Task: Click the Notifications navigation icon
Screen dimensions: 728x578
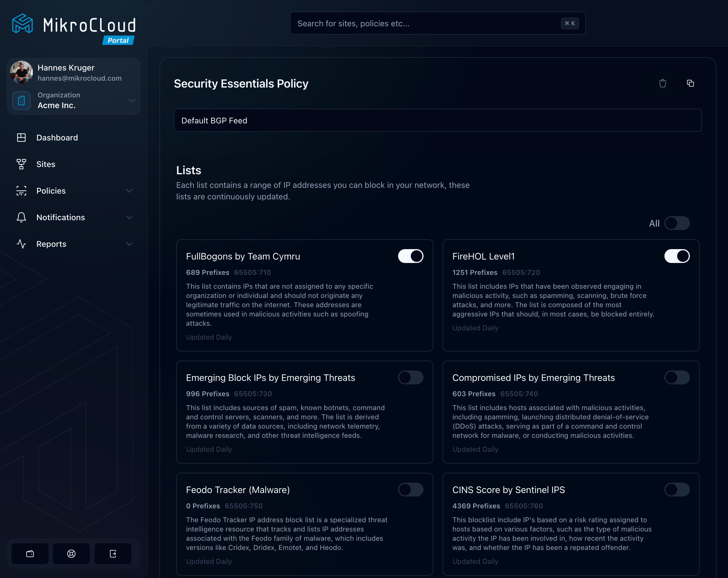Action: [x=21, y=217]
